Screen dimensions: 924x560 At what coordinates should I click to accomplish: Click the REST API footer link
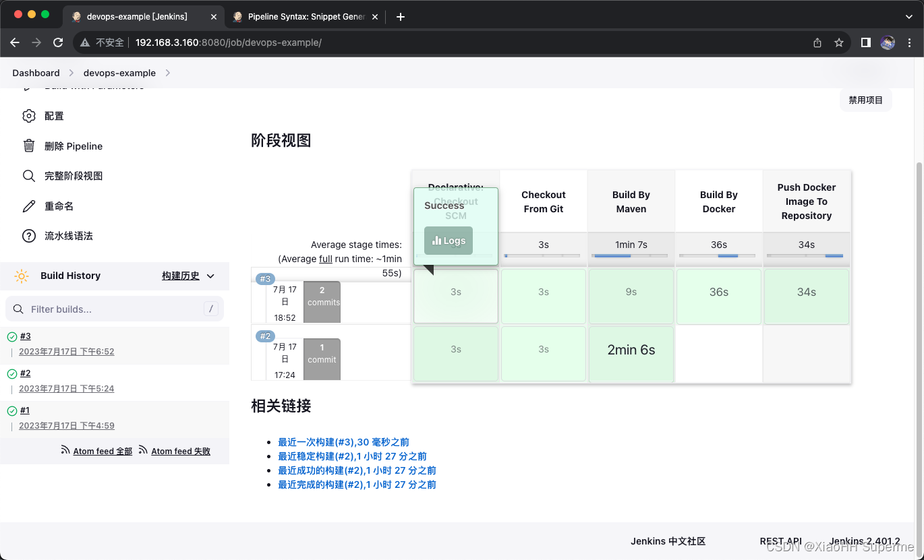coord(781,541)
